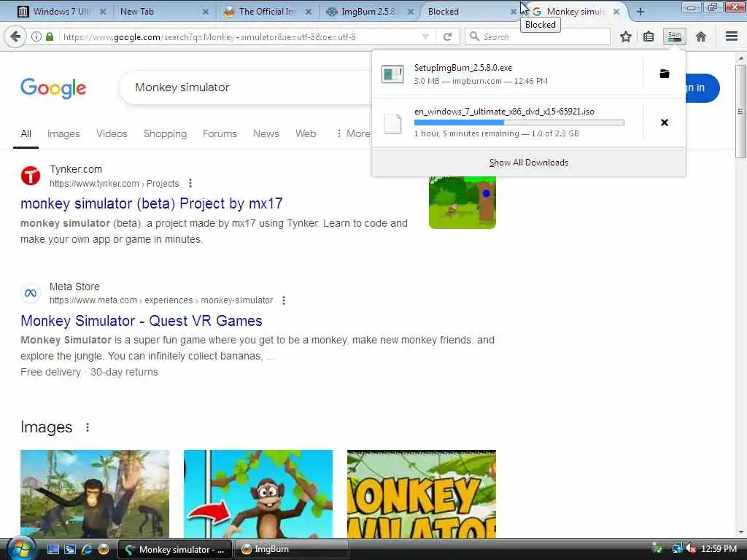Open Monkey Simulator - Quest VR Games link
This screenshot has width=747, height=560.
coord(141,321)
